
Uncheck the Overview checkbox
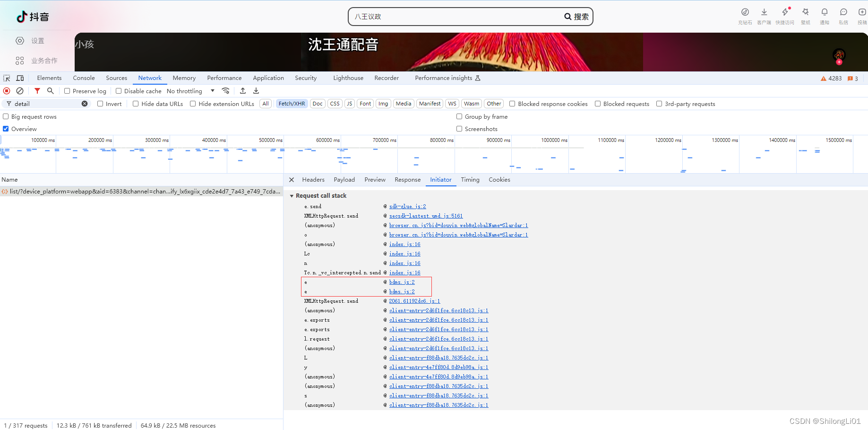tap(6, 129)
